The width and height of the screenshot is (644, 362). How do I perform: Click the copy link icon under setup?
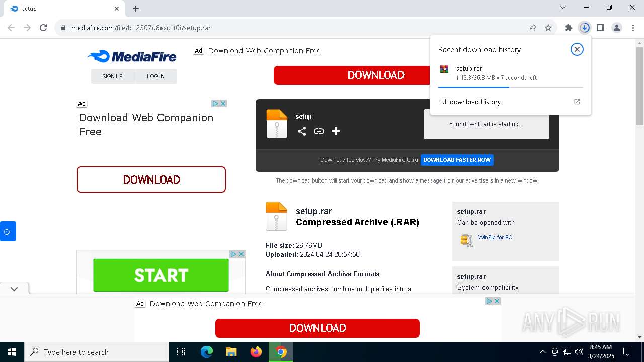point(319,131)
